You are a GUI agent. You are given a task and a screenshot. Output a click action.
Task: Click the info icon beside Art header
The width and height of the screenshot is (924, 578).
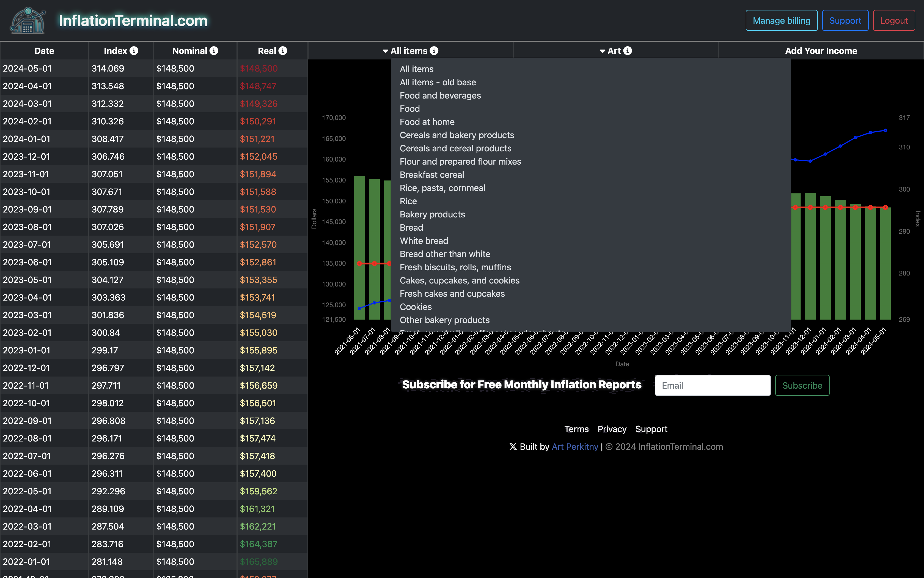coord(628,50)
